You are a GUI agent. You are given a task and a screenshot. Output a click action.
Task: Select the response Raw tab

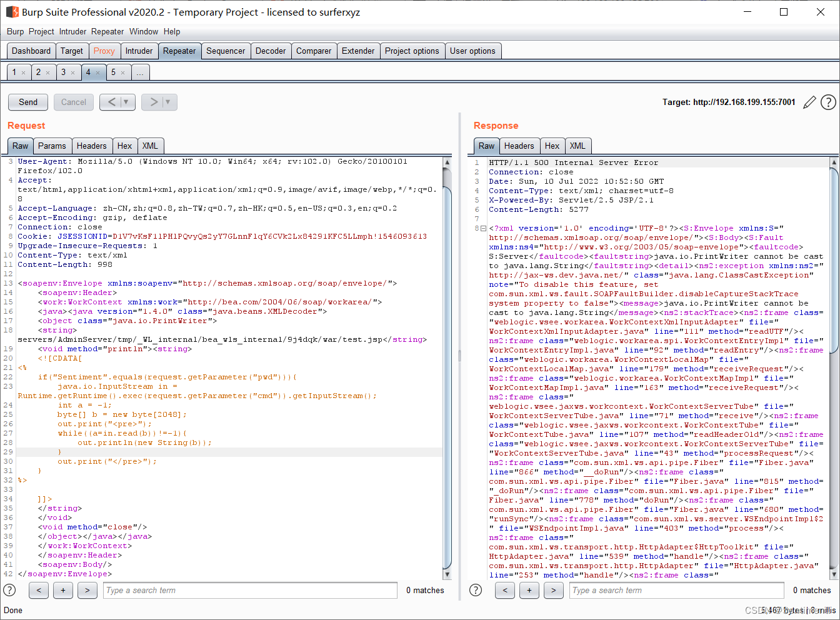pyautogui.click(x=487, y=146)
